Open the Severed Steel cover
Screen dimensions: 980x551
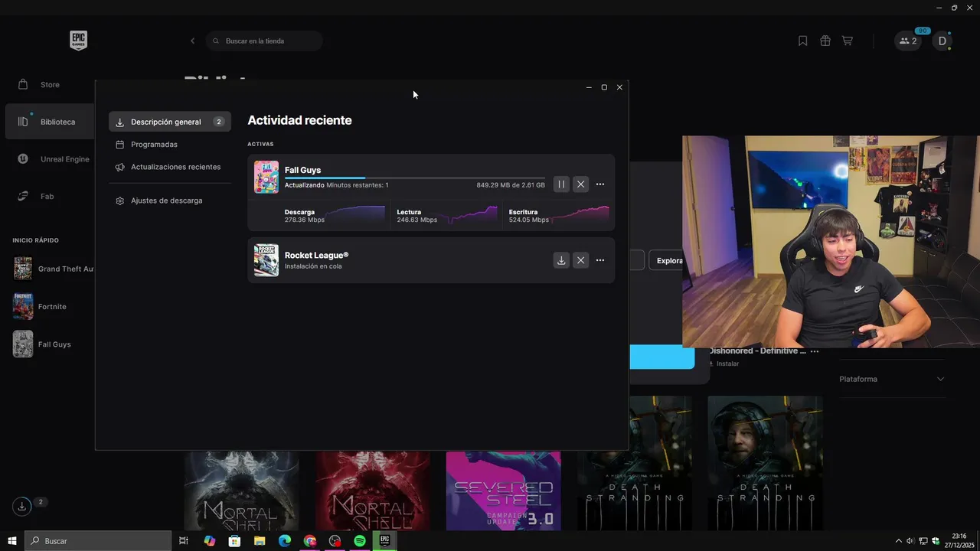(x=504, y=491)
